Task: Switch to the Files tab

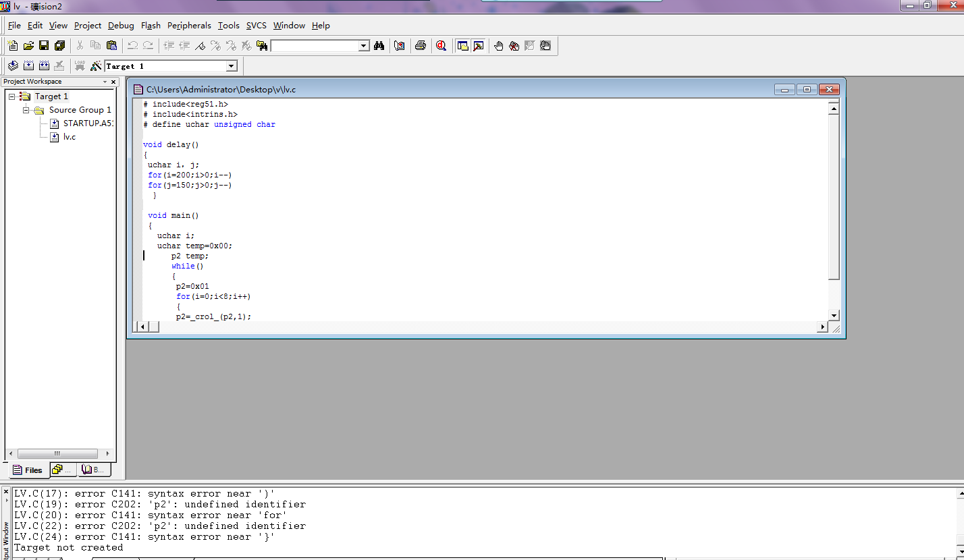Action: [x=28, y=470]
